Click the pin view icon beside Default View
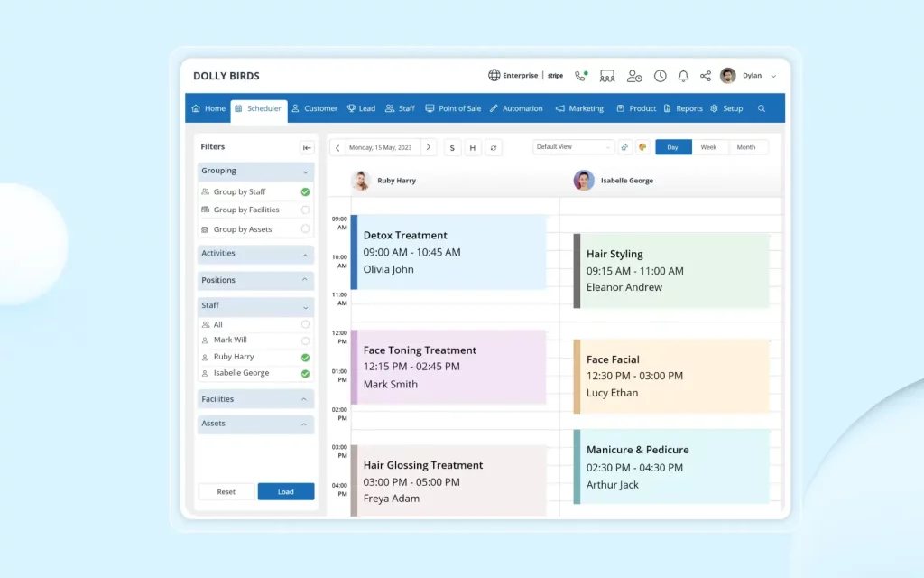 tap(624, 147)
